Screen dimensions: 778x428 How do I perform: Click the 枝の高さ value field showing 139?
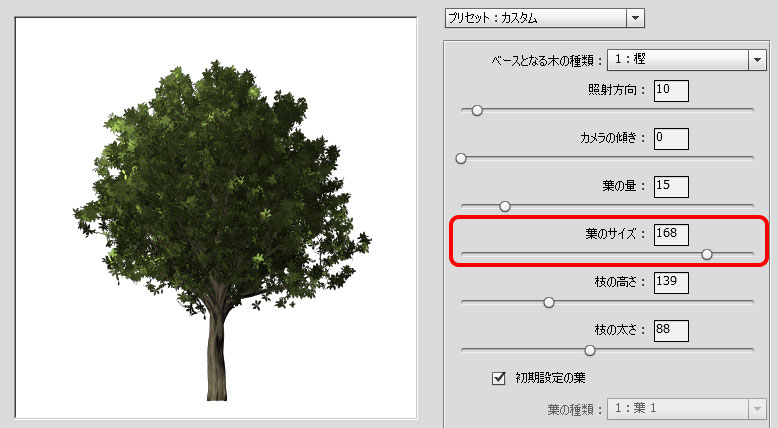point(671,283)
